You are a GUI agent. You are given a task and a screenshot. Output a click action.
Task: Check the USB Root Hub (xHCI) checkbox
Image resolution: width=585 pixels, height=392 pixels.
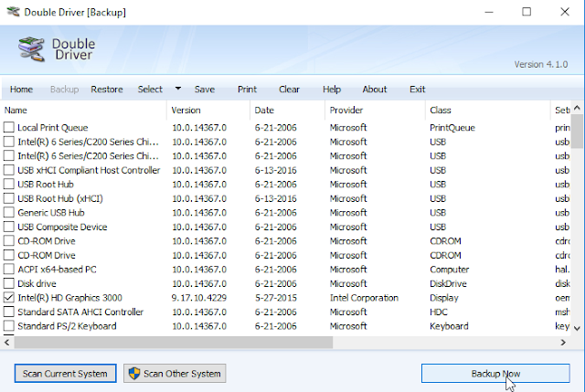(x=8, y=198)
